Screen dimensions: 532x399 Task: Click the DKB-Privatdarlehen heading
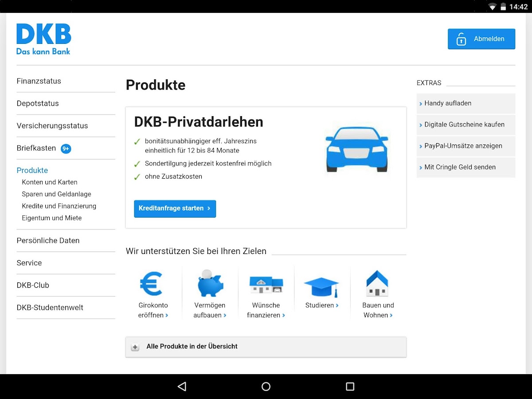[199, 122]
